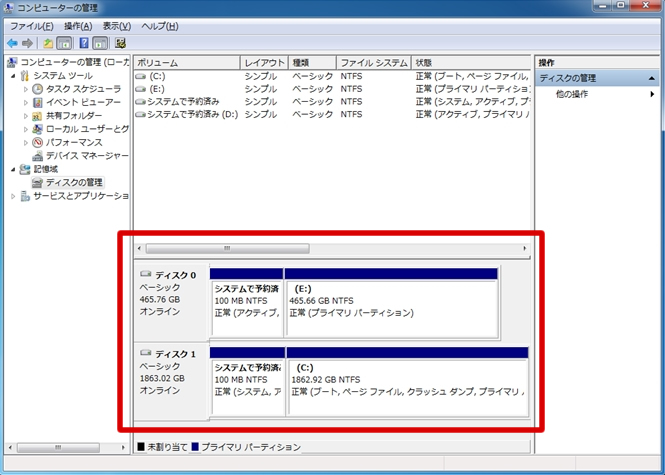Sort by the 種類 column header
The image size is (665, 475).
click(313, 63)
